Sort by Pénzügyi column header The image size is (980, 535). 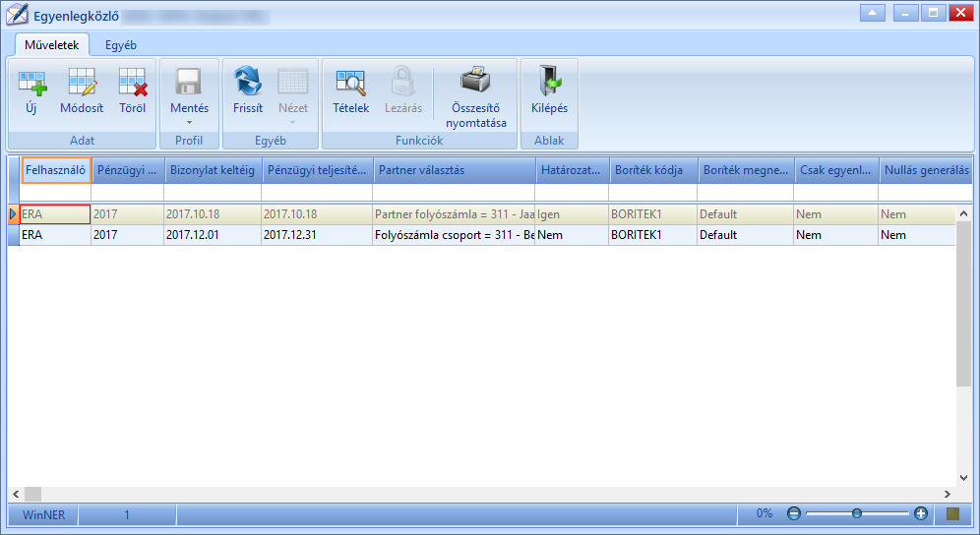coord(128,170)
